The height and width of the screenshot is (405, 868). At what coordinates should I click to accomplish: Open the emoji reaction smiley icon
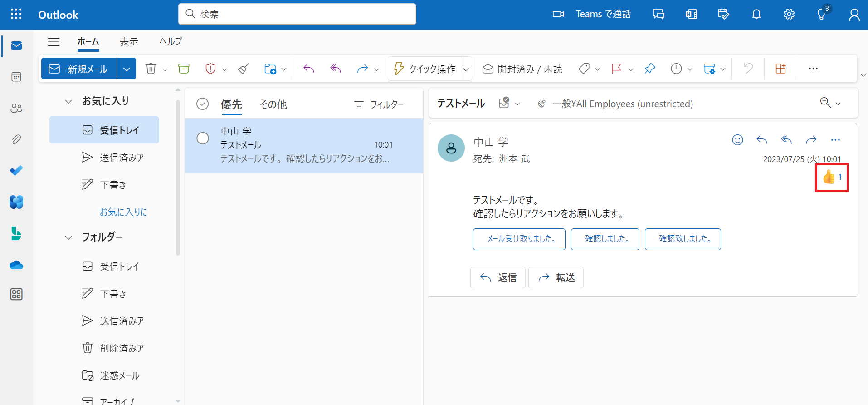[738, 140]
